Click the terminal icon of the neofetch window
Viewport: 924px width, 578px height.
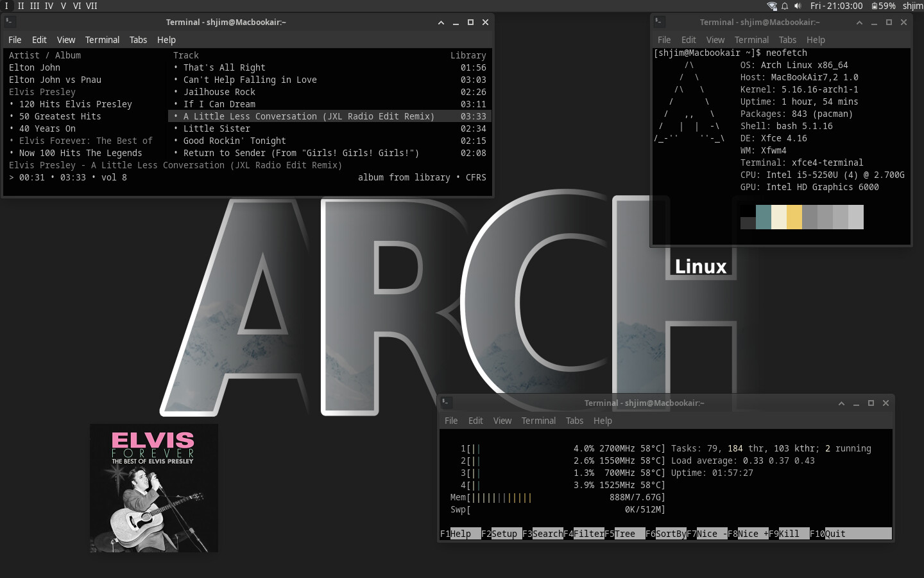(x=659, y=22)
